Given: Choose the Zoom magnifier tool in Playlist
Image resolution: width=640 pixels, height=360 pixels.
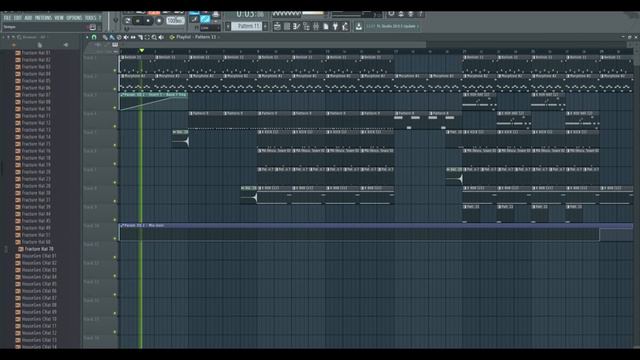Looking at the screenshot, I should click(154, 37).
